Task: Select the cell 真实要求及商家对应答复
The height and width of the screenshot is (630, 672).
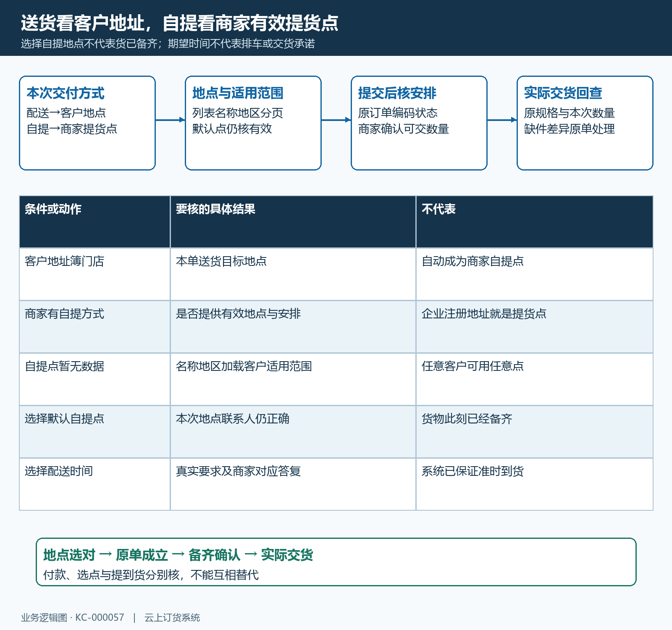Action: 293,484
